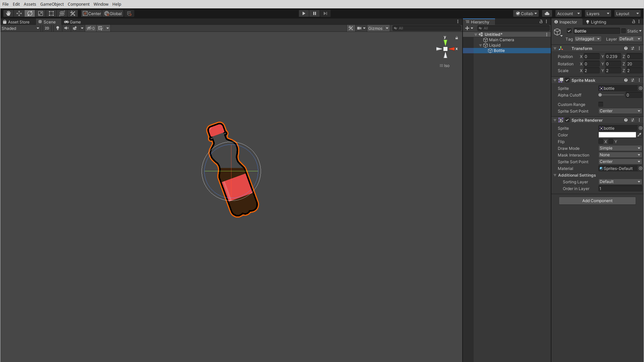Toggle 2D scene view mode
Screen dimensions: 644x362
coord(47,28)
